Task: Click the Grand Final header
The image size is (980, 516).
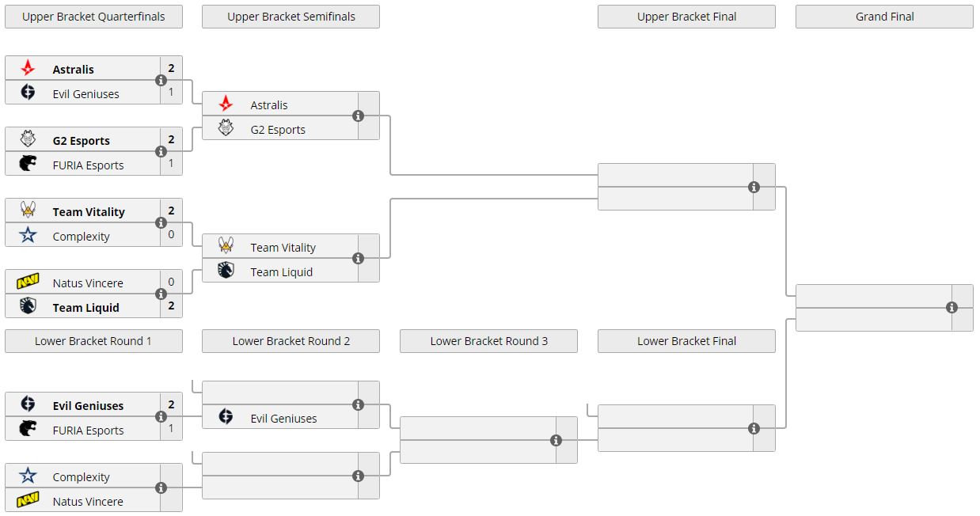Action: click(x=884, y=17)
